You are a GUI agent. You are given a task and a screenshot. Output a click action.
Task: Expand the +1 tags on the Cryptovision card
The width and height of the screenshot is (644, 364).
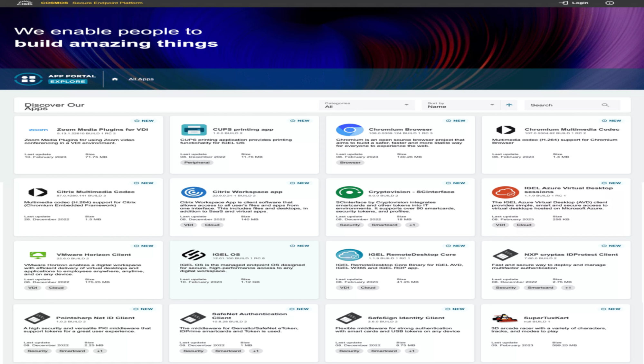pos(412,225)
